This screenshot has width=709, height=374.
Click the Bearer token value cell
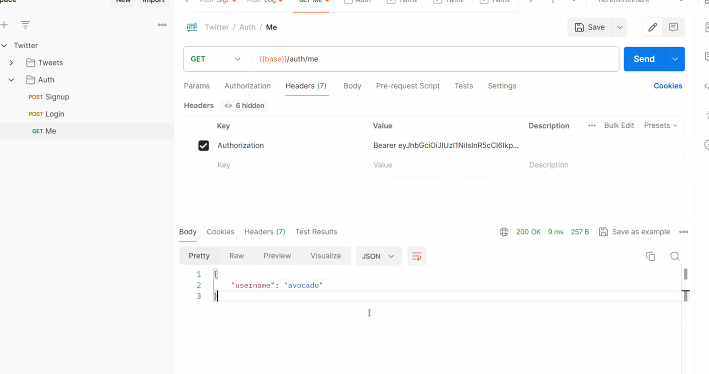pyautogui.click(x=446, y=146)
